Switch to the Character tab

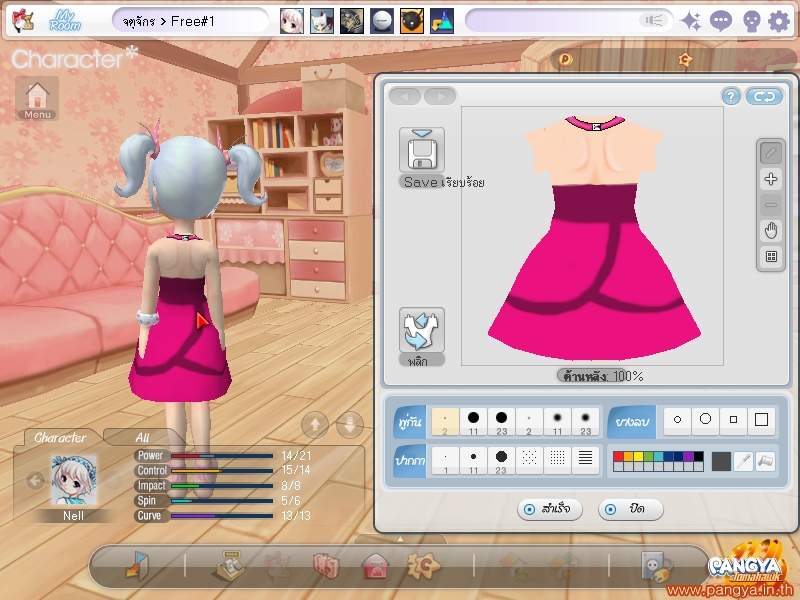click(x=60, y=437)
